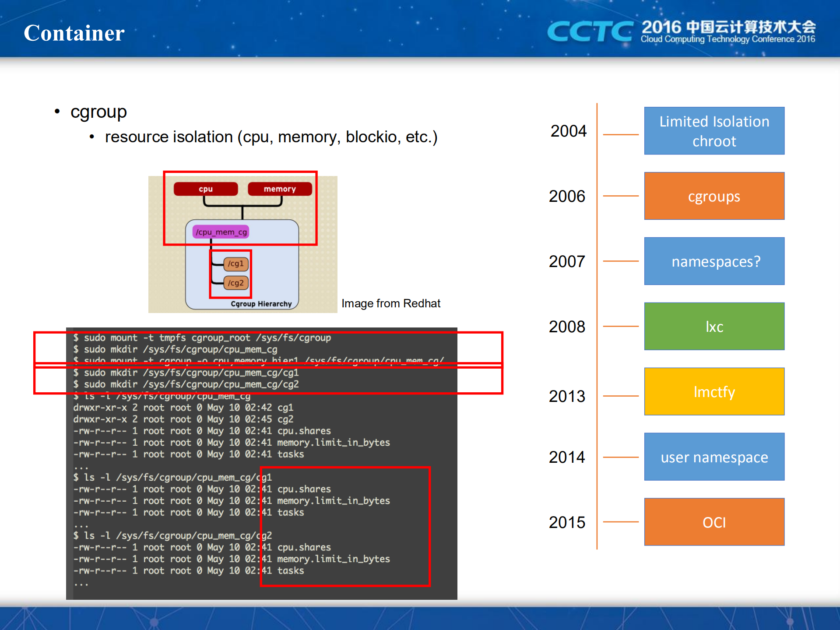Click the OCI box at 2015
This screenshot has height=630, width=840.
pos(714,522)
